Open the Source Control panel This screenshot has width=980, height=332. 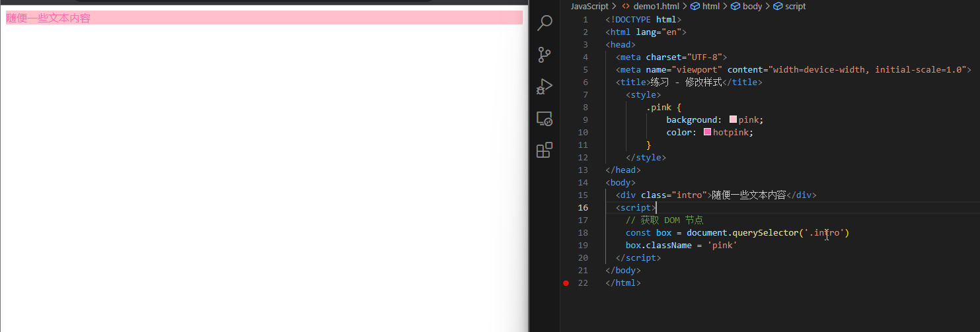coord(545,55)
